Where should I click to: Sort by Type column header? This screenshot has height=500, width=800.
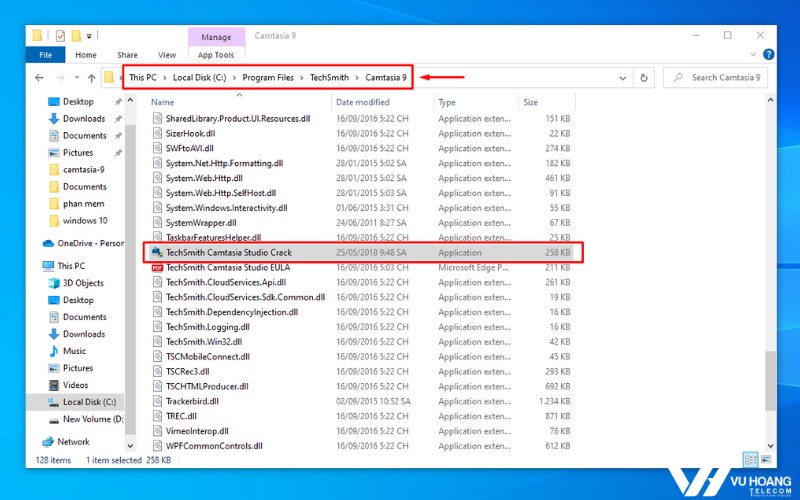tap(447, 102)
